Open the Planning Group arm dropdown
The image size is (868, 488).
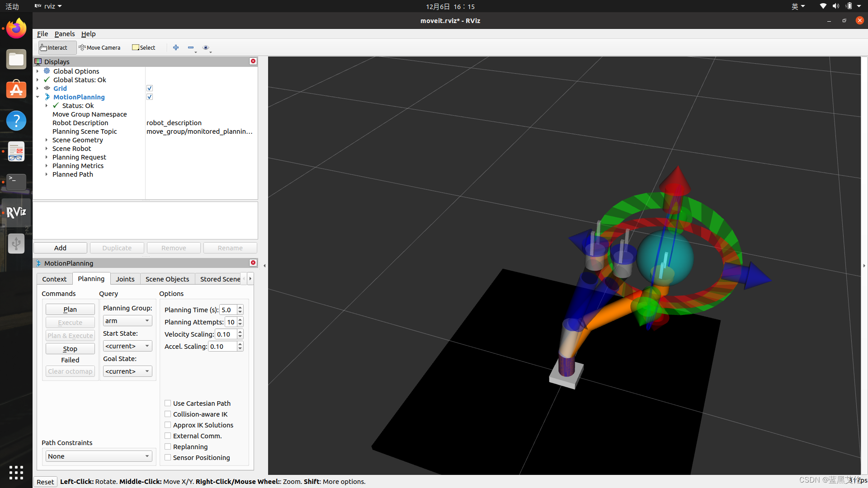[127, 321]
